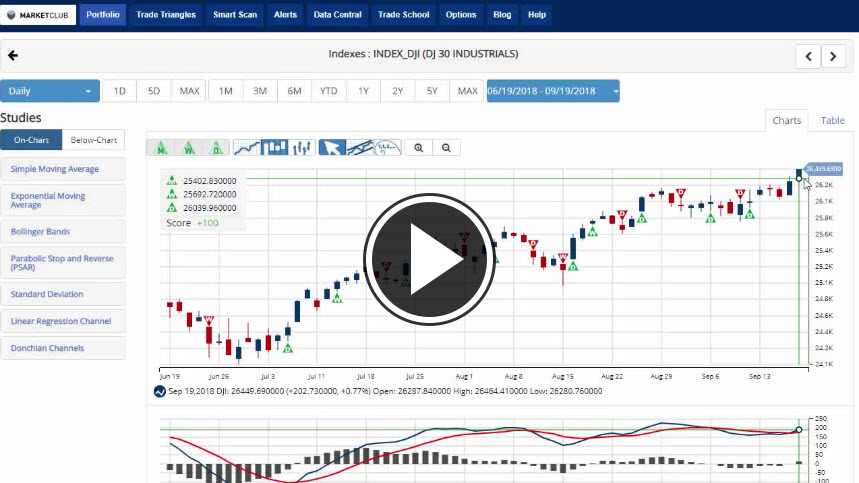
Task: Switch to OHLC bar chart style
Action: point(302,148)
